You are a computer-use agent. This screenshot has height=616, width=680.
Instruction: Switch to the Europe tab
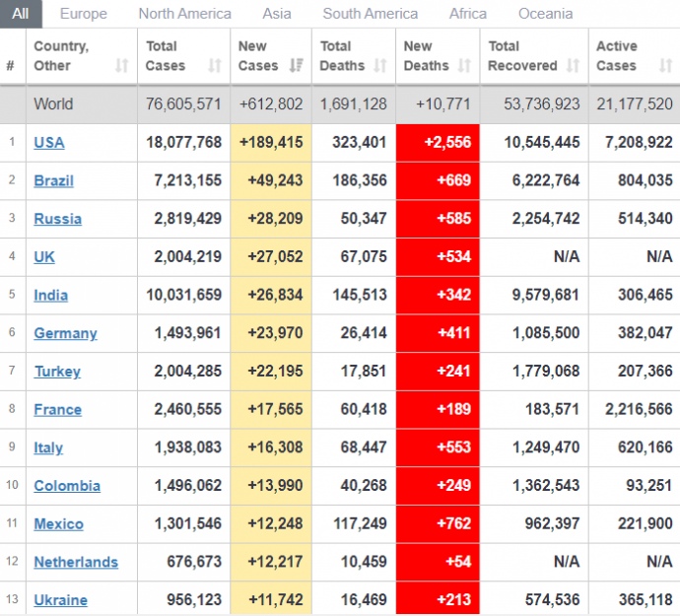pos(84,14)
